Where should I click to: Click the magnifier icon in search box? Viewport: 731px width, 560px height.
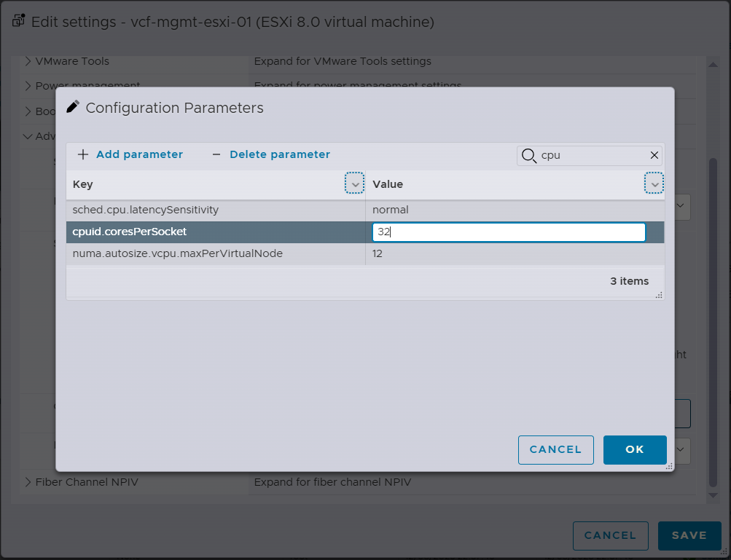point(529,155)
